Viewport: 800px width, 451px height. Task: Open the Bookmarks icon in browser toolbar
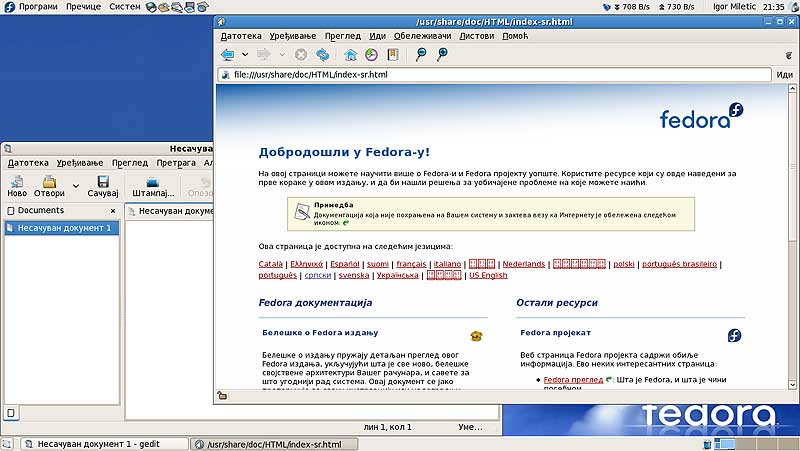393,55
